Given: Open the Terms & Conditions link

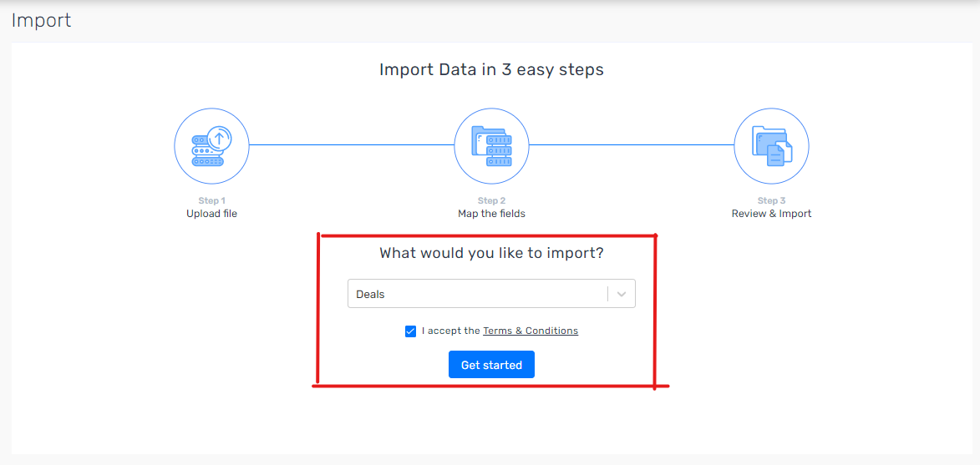Looking at the screenshot, I should pyautogui.click(x=531, y=331).
